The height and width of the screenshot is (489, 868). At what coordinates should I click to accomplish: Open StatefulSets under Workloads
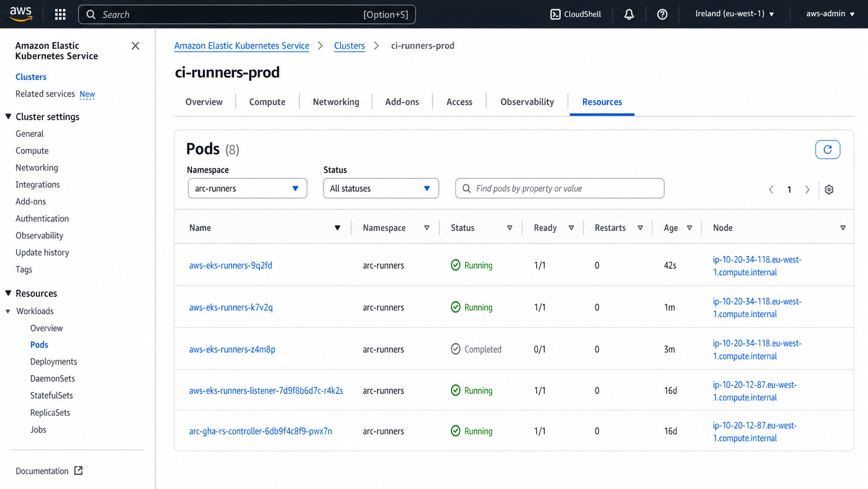pos(51,395)
